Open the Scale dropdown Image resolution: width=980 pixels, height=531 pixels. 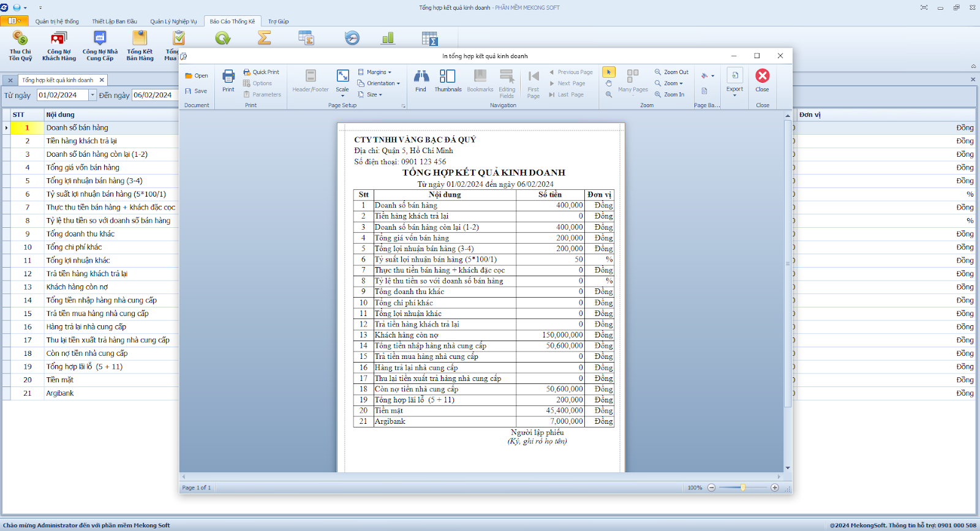(342, 83)
